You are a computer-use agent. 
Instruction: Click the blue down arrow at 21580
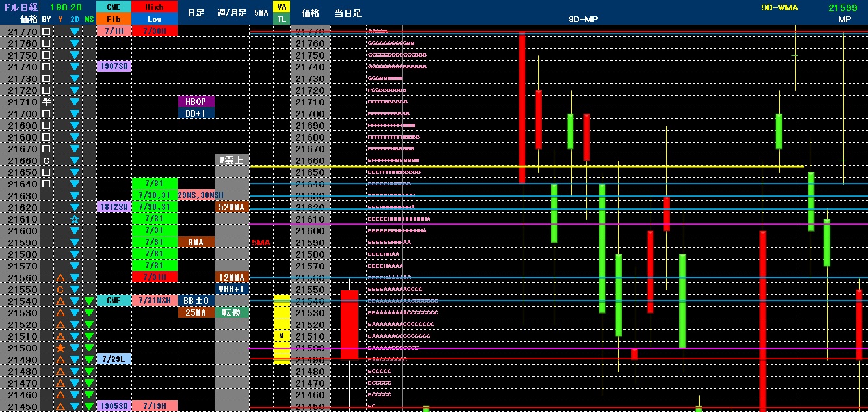coord(75,254)
